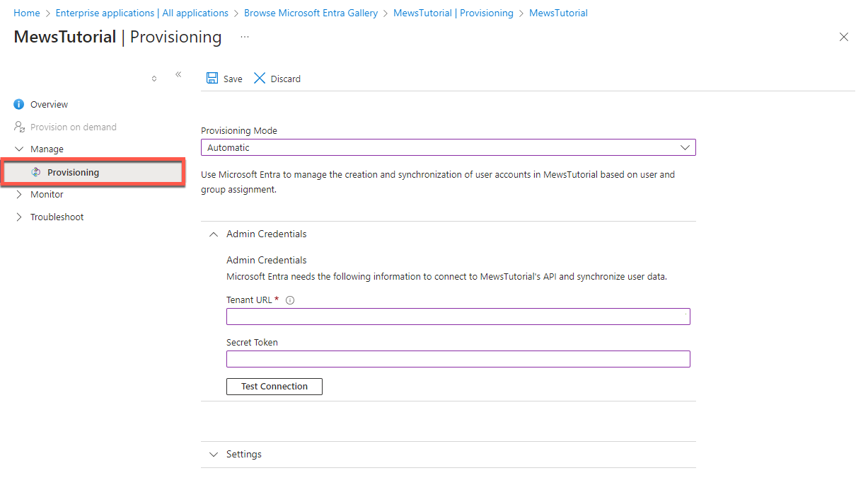The height and width of the screenshot is (490, 868).
Task: Open MewsTutorial | Provisioning breadcrumb
Action: pyautogui.click(x=453, y=13)
